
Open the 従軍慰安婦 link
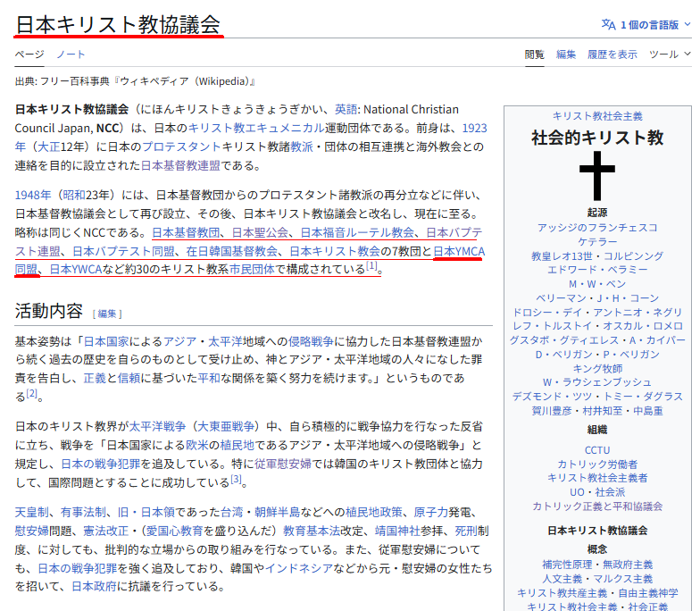click(x=283, y=465)
